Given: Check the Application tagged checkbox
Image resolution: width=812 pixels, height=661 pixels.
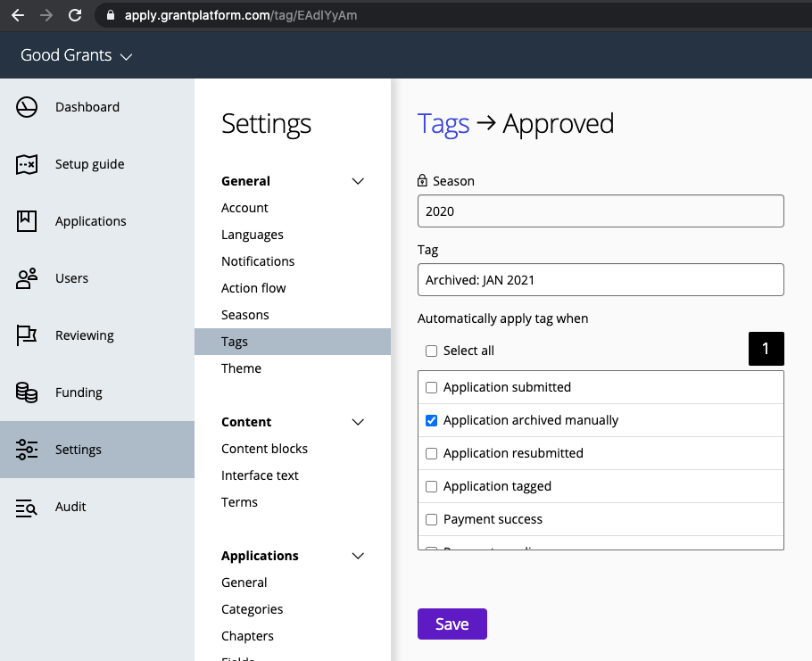Looking at the screenshot, I should (431, 486).
